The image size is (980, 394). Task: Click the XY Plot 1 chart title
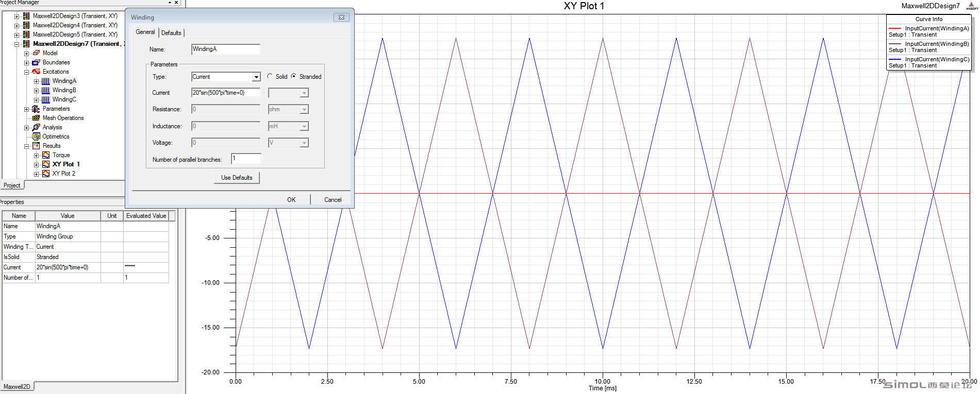point(584,6)
